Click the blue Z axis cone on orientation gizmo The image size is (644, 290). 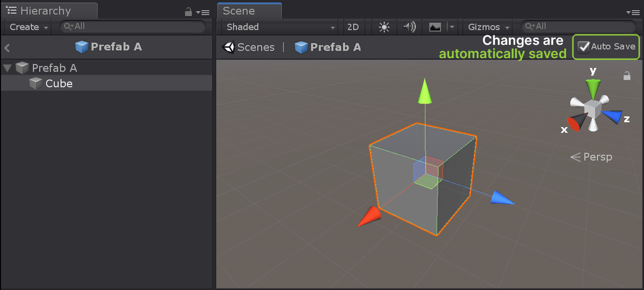pos(613,116)
